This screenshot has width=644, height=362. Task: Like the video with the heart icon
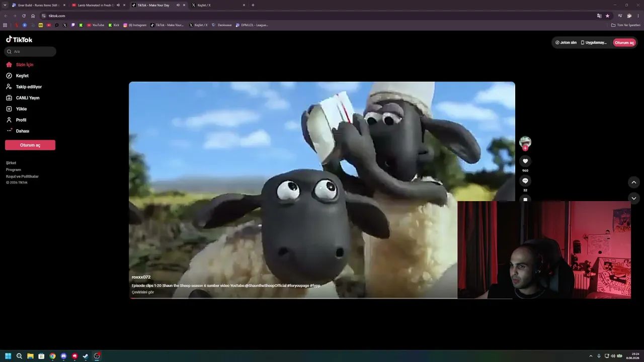pos(525,161)
